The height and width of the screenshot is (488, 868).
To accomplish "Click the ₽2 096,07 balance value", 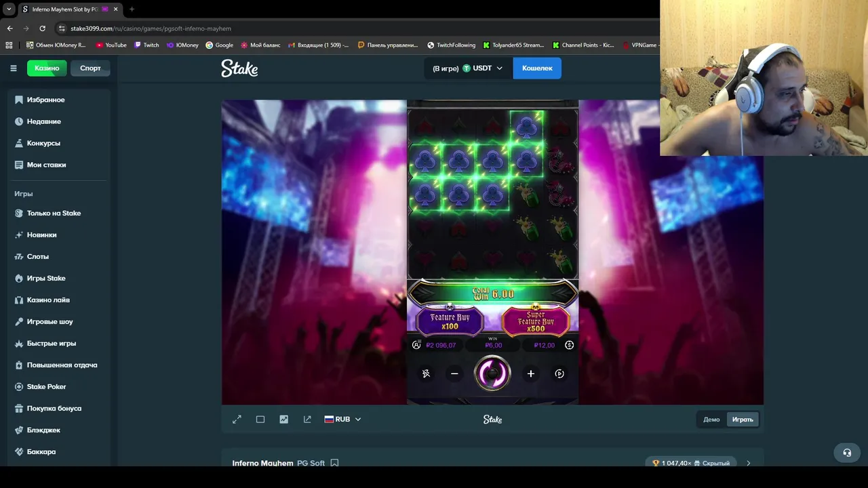I will [x=441, y=345].
